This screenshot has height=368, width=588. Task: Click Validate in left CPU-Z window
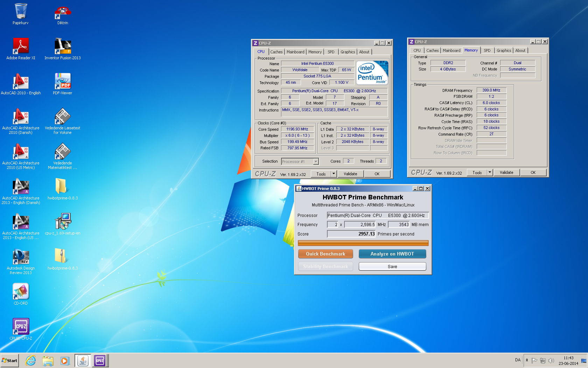click(x=350, y=174)
